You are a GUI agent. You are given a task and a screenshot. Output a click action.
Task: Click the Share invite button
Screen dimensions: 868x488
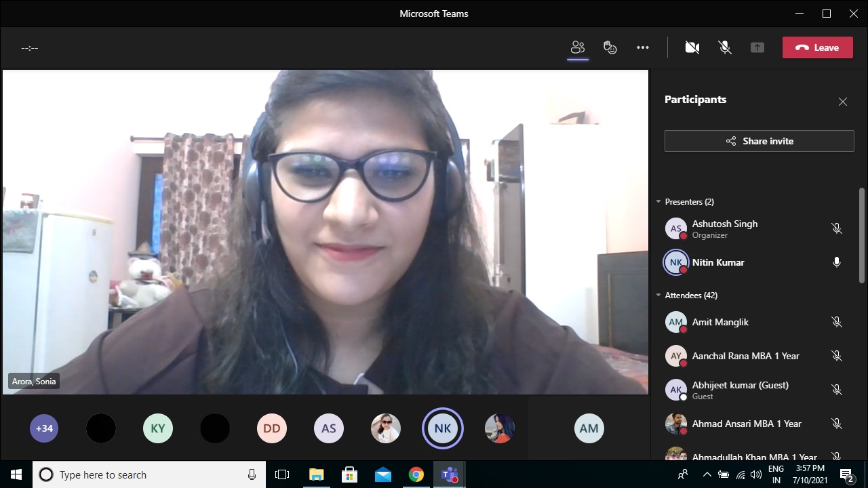click(x=759, y=141)
